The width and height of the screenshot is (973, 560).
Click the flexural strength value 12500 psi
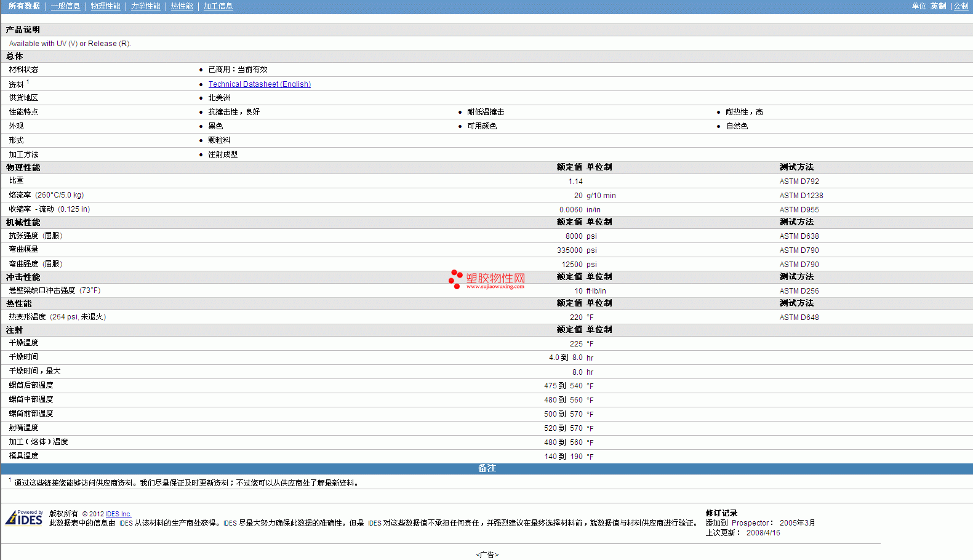click(x=579, y=265)
